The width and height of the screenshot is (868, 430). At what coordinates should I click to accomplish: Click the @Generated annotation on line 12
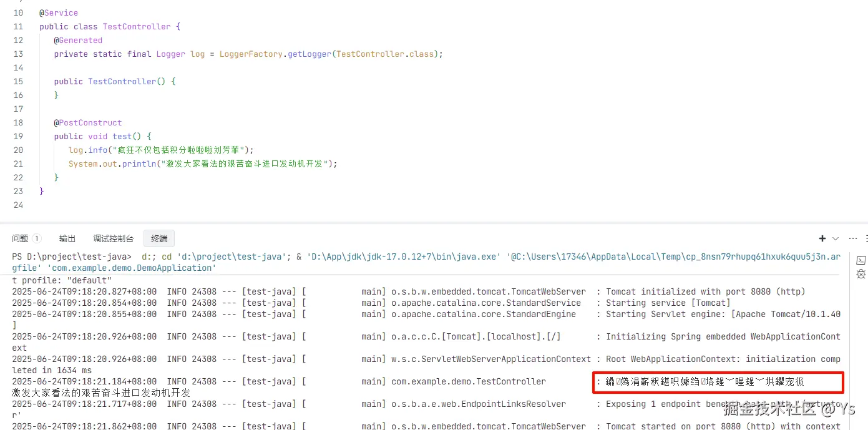pos(78,40)
